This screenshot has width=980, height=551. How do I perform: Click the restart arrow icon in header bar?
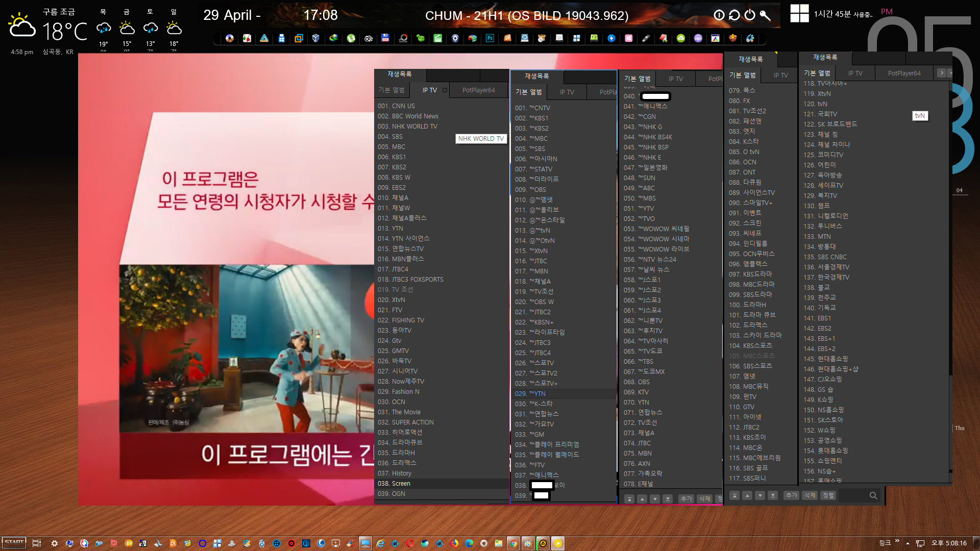pyautogui.click(x=734, y=15)
